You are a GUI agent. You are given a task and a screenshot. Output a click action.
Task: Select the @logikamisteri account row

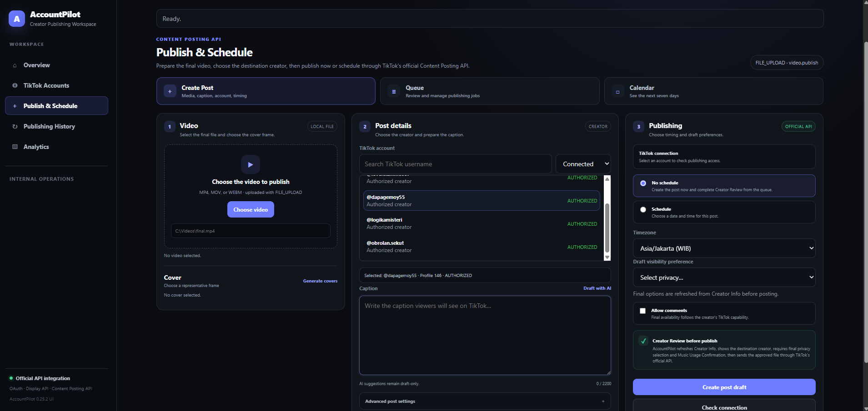(482, 223)
